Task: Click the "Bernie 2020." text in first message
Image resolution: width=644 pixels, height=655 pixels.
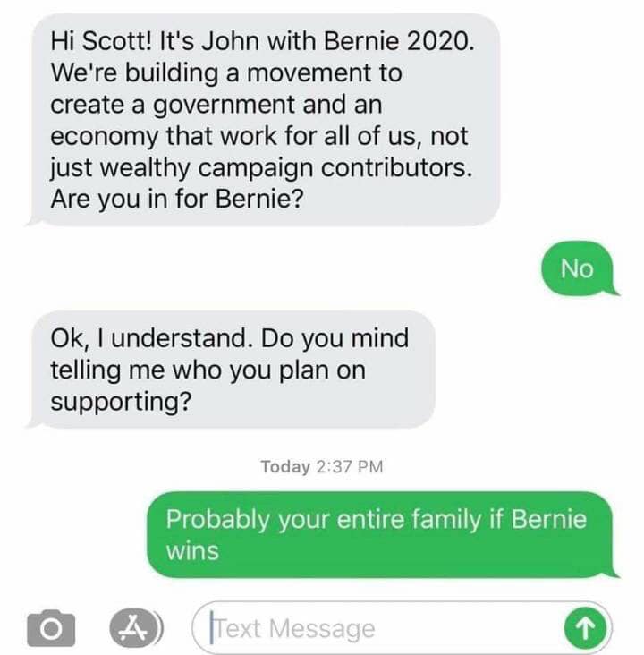Action: pyautogui.click(x=399, y=41)
